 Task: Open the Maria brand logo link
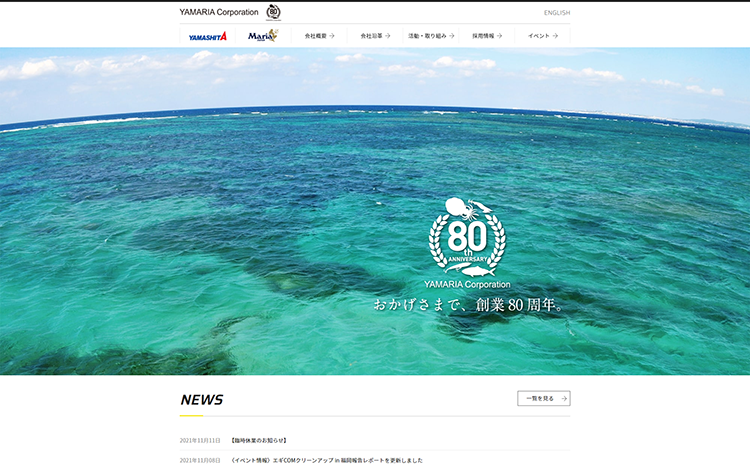pyautogui.click(x=263, y=36)
